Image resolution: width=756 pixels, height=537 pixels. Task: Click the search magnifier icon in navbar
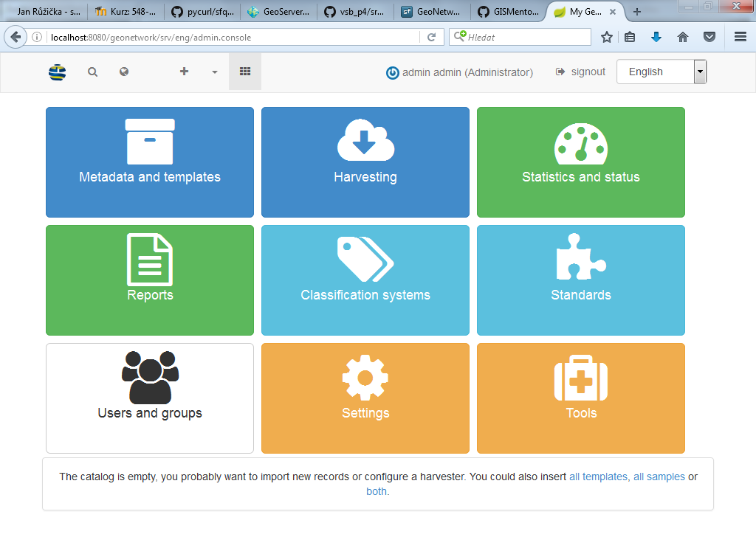coord(92,72)
